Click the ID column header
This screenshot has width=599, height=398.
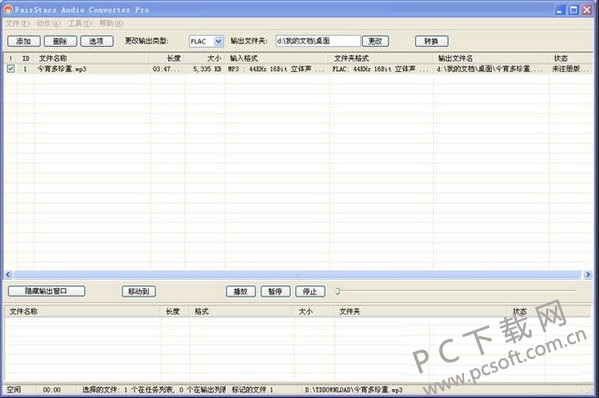[x=26, y=58]
